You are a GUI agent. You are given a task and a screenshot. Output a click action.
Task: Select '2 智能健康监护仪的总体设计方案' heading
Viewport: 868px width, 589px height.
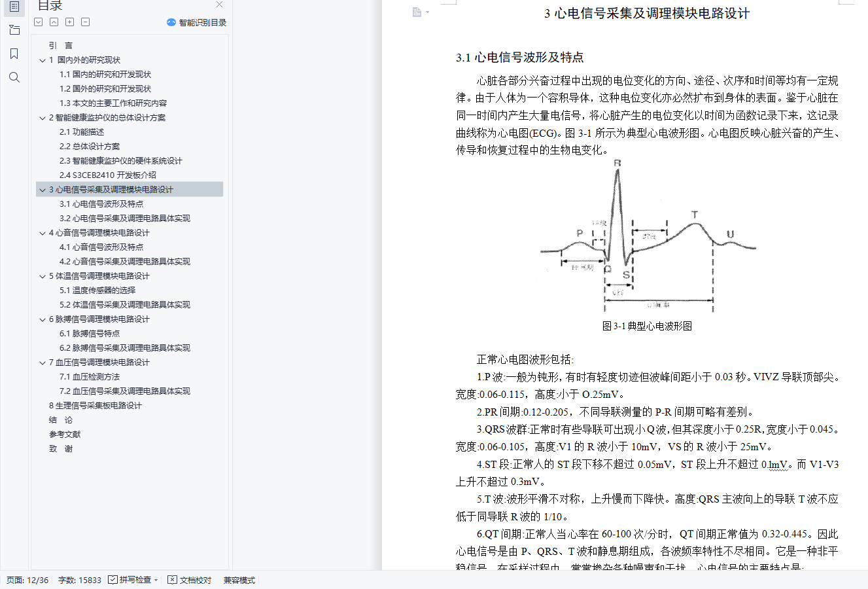tap(107, 118)
